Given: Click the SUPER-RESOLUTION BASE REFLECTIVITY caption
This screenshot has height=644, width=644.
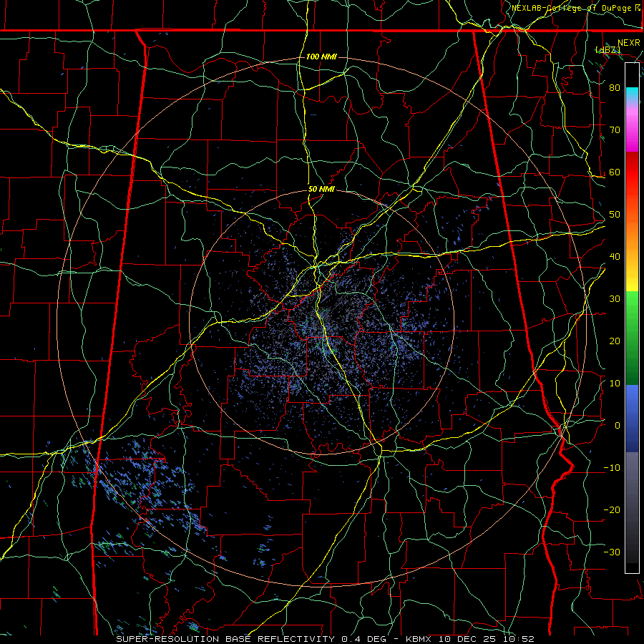Looking at the screenshot, I should [225, 639].
